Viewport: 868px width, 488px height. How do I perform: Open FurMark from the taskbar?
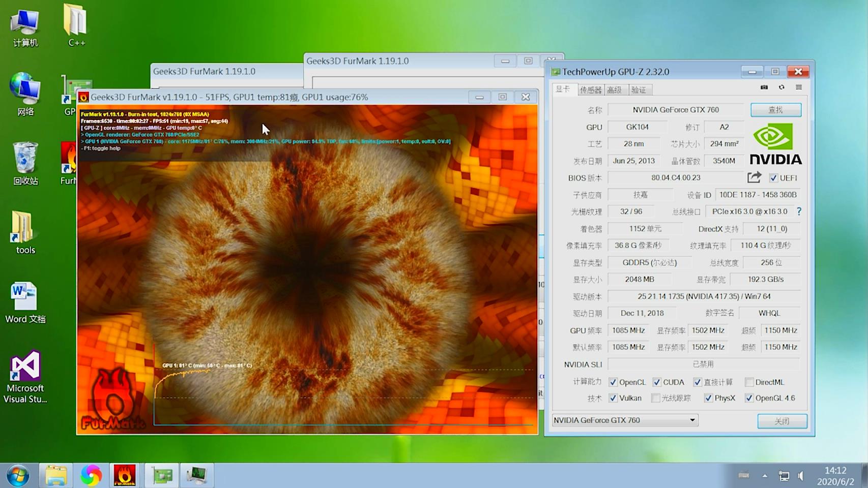coord(124,475)
